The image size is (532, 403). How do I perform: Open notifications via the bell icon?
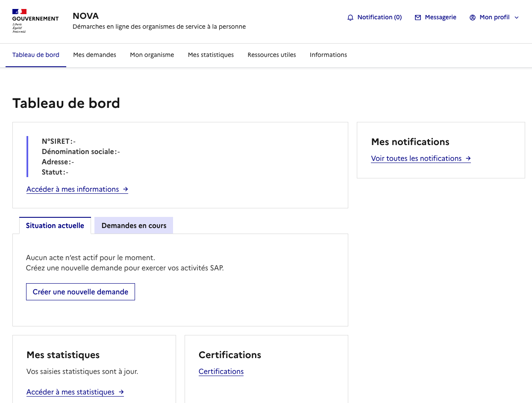pyautogui.click(x=350, y=17)
